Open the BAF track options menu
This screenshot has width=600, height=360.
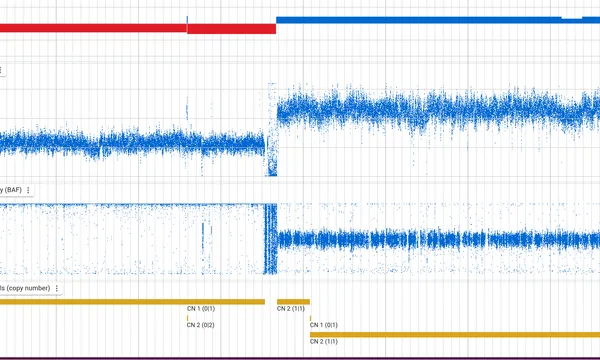tap(28, 190)
